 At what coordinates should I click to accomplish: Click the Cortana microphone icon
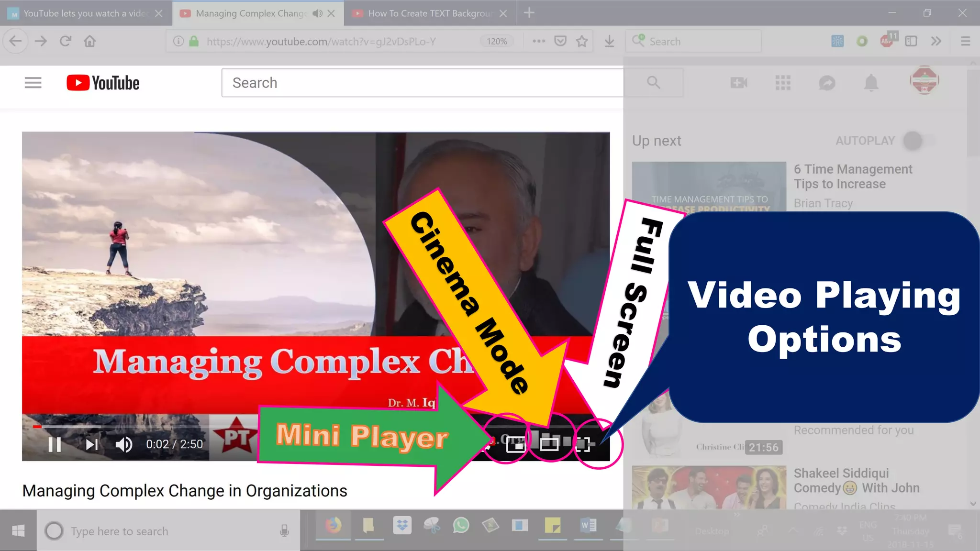(284, 531)
